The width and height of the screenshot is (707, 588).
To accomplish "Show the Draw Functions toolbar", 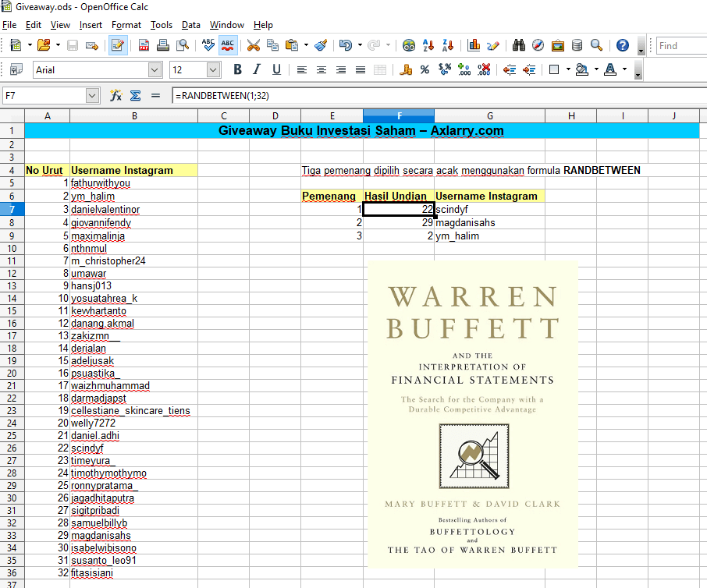I will click(493, 45).
